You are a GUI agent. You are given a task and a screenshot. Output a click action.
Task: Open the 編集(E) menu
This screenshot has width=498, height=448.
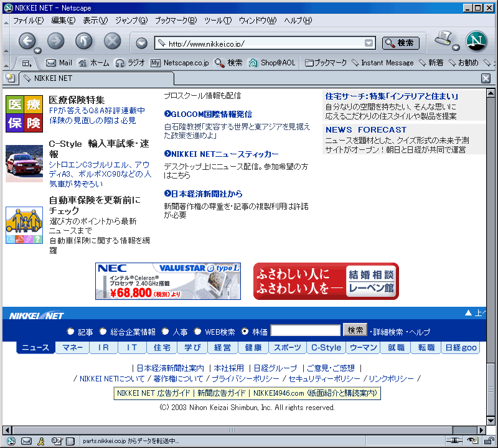click(63, 21)
